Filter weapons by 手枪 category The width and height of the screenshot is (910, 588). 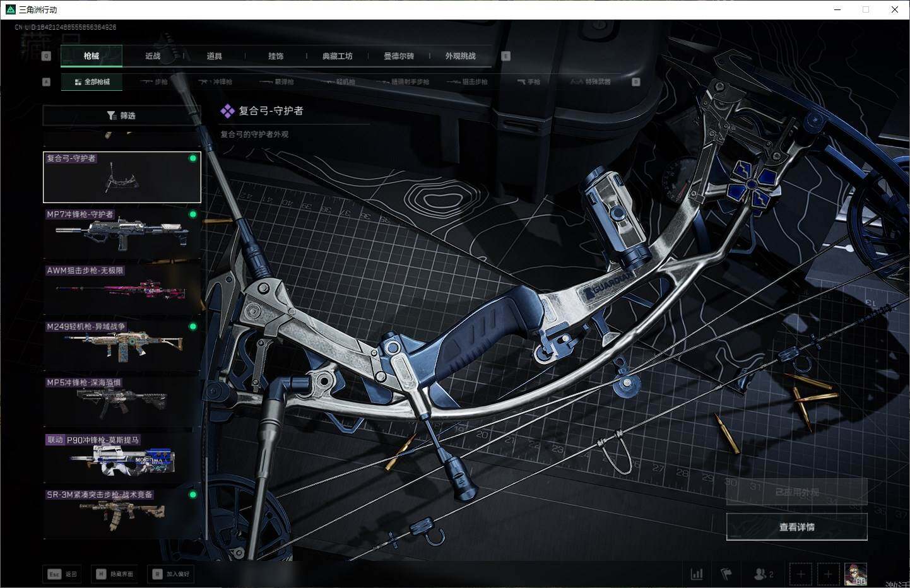point(528,82)
